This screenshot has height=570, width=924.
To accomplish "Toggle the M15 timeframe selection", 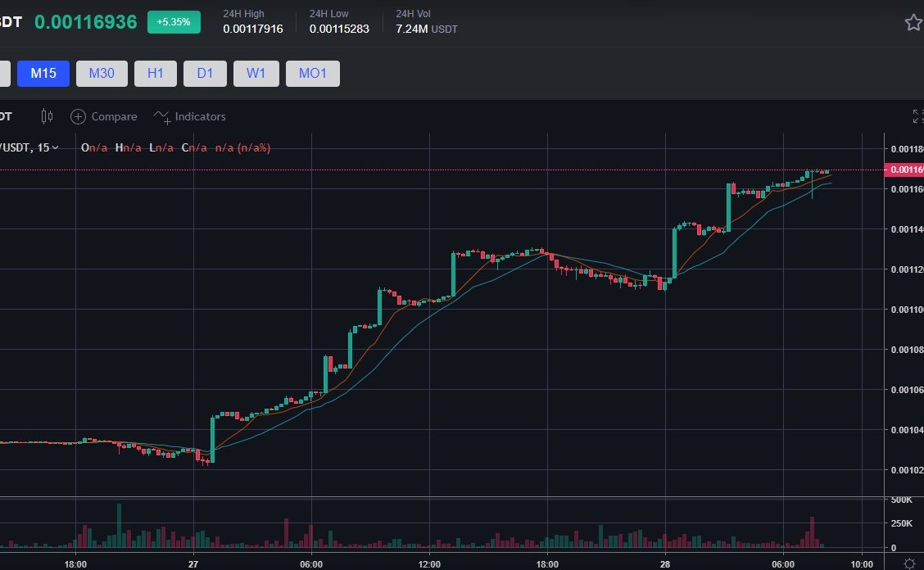I will coord(43,73).
